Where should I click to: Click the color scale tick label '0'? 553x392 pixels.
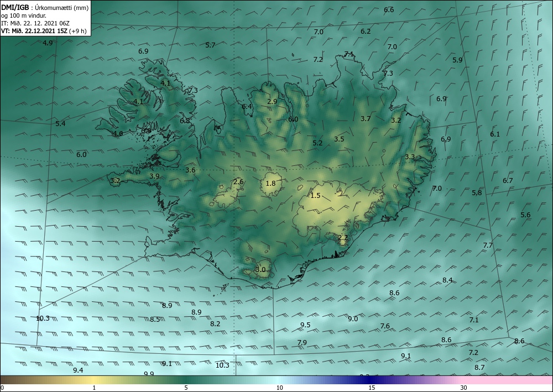point(2,388)
